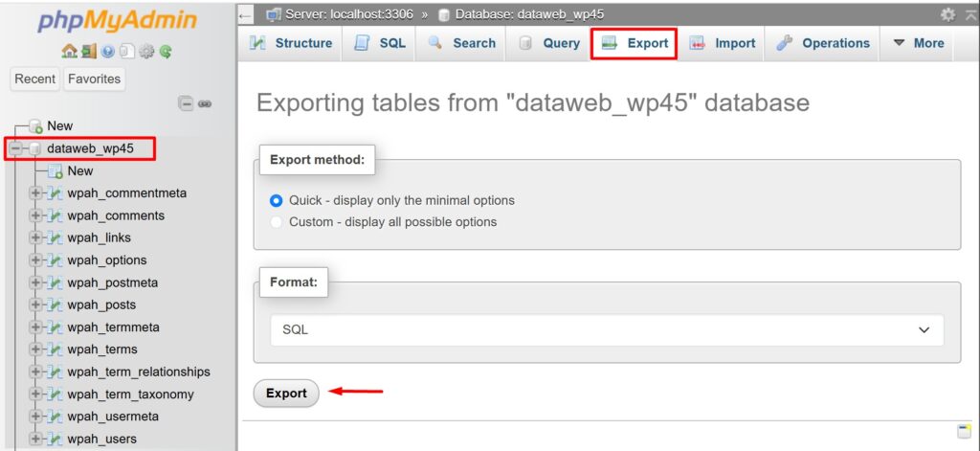
Task: Open the SQL format dropdown
Action: (607, 330)
